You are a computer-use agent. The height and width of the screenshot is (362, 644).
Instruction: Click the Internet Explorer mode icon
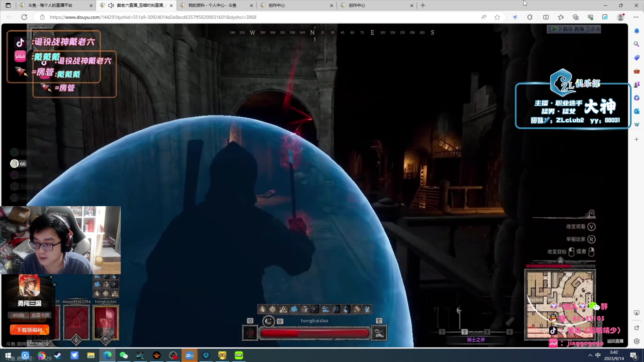[x=605, y=17]
